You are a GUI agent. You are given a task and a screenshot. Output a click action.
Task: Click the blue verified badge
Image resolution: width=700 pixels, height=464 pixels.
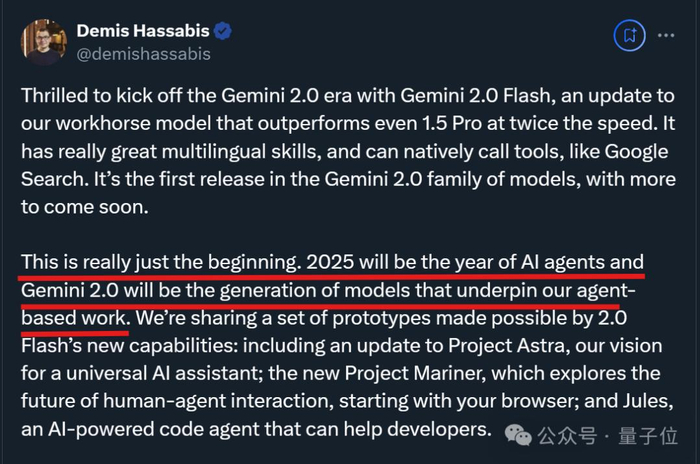[223, 31]
